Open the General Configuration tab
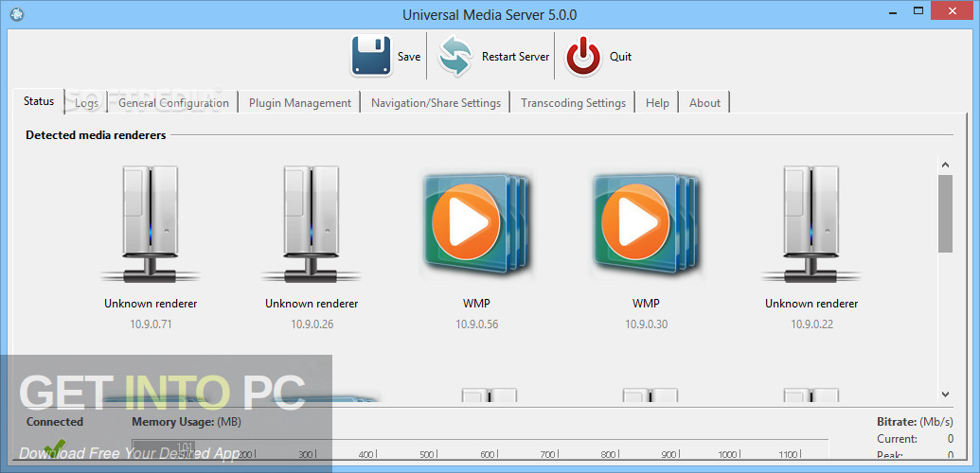Screen dimensions: 980x473 coord(174,103)
